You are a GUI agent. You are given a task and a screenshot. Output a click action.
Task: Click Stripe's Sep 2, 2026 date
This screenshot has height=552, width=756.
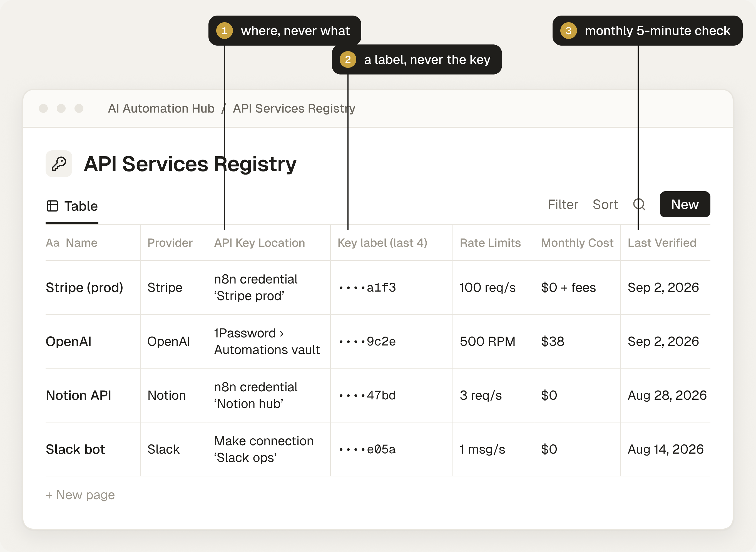click(663, 287)
